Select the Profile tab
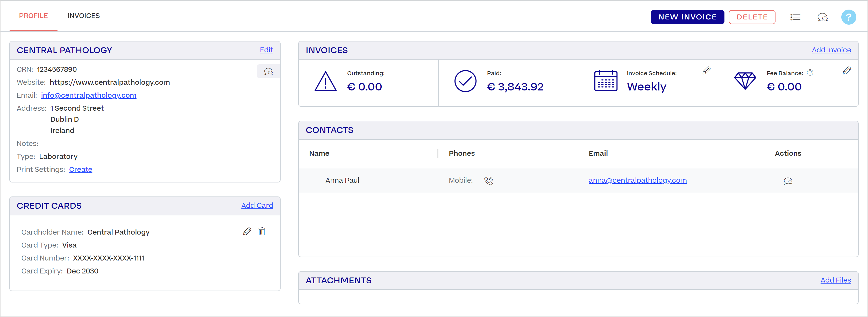 33,16
